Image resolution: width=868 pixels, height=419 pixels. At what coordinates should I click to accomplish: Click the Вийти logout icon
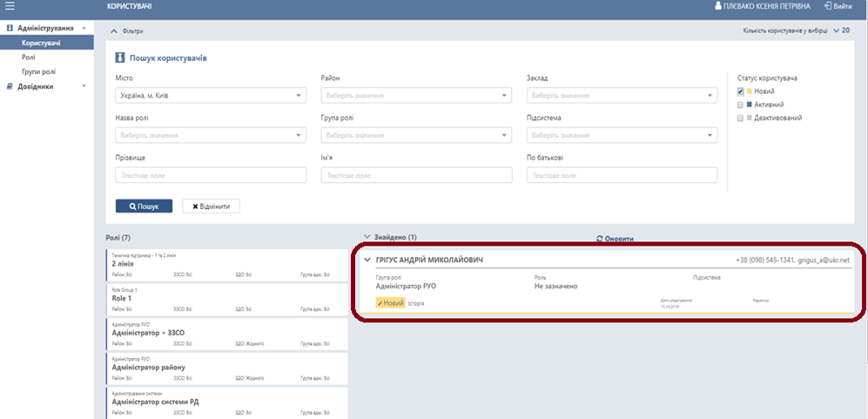click(x=827, y=6)
